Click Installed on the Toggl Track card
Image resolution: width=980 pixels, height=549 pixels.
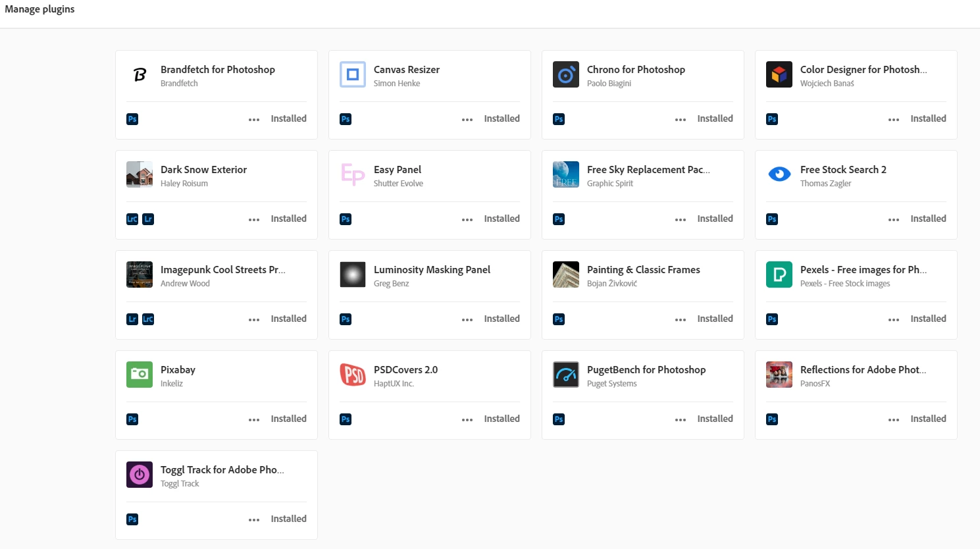pos(288,519)
